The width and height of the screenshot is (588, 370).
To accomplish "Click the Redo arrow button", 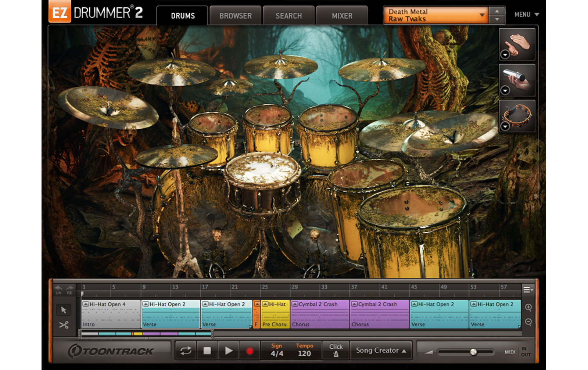I will (x=69, y=290).
